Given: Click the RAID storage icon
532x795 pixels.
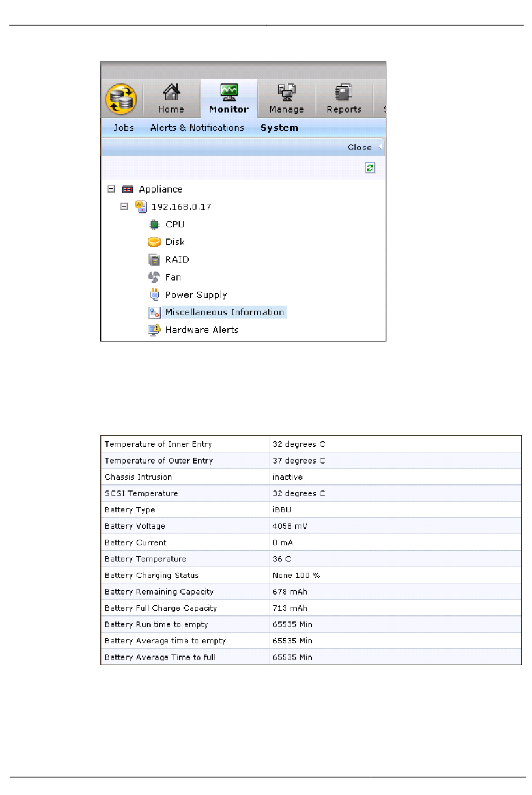Looking at the screenshot, I should point(154,260).
